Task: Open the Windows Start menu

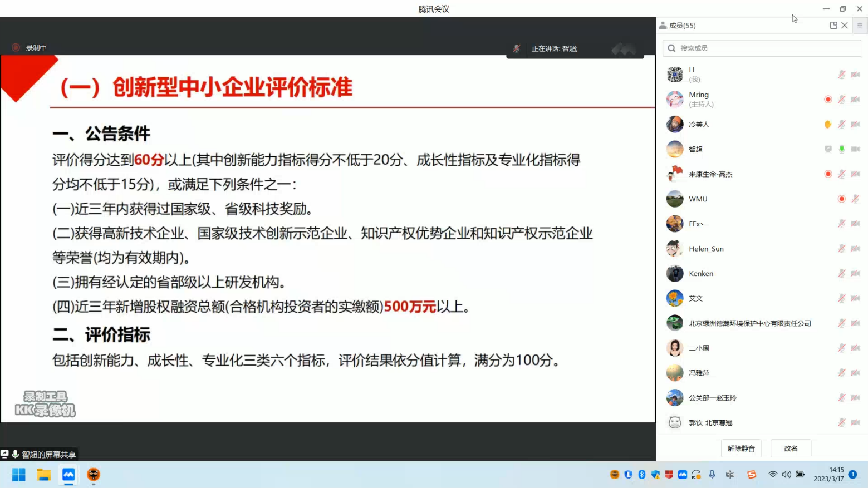Action: (x=19, y=475)
